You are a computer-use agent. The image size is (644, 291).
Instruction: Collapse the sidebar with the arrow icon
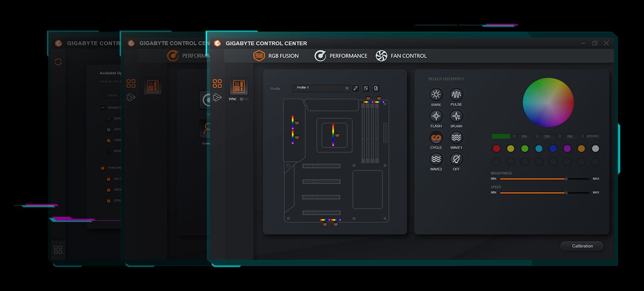click(216, 97)
